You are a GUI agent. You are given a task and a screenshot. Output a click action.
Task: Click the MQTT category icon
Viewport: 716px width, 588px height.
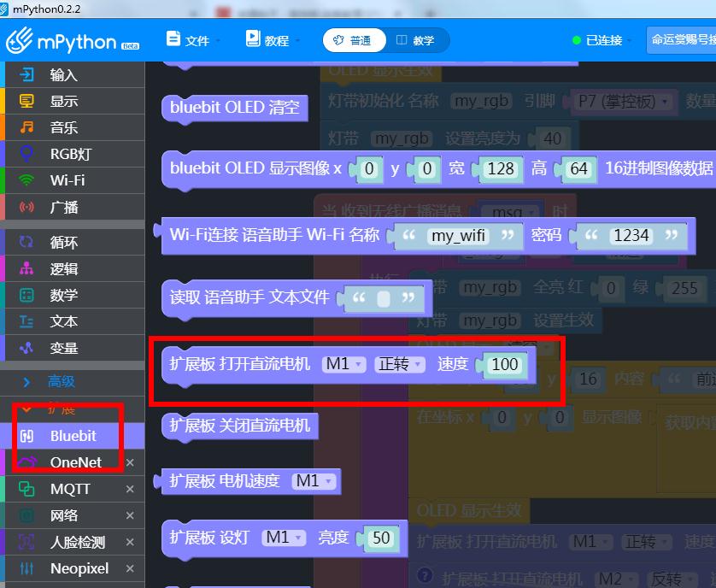point(26,488)
